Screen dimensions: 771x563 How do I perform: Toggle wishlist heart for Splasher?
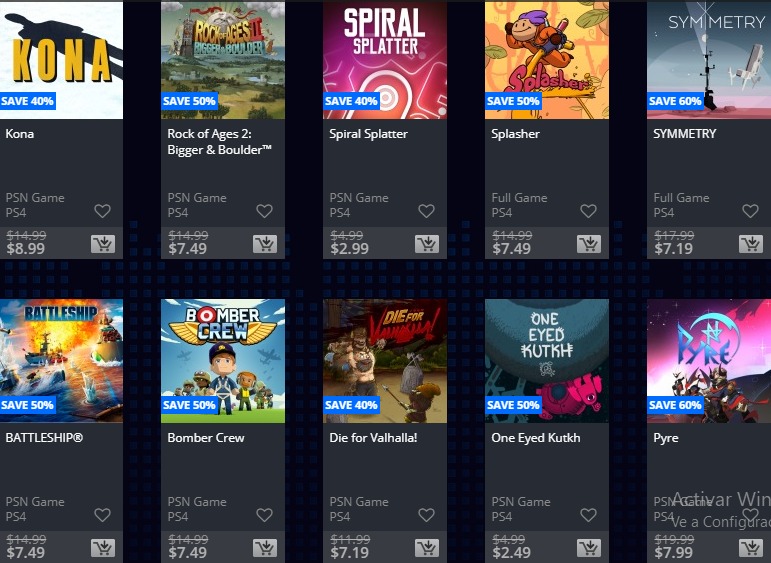[x=588, y=211]
